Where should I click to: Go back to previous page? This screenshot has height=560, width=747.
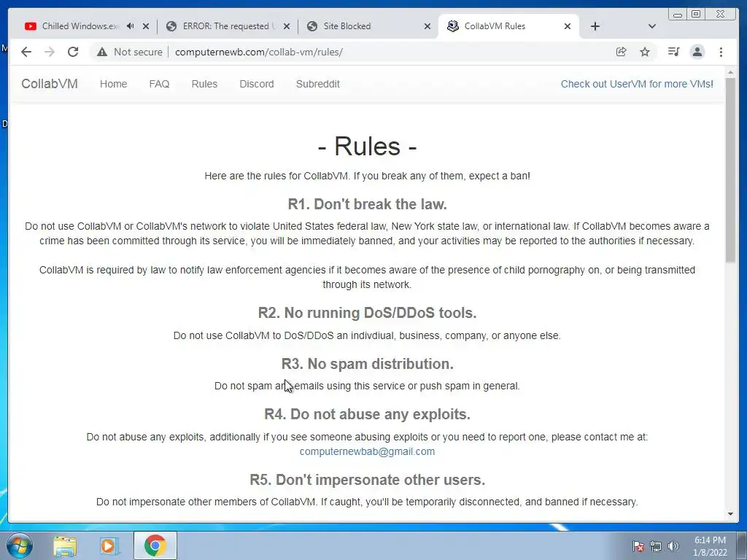26,52
